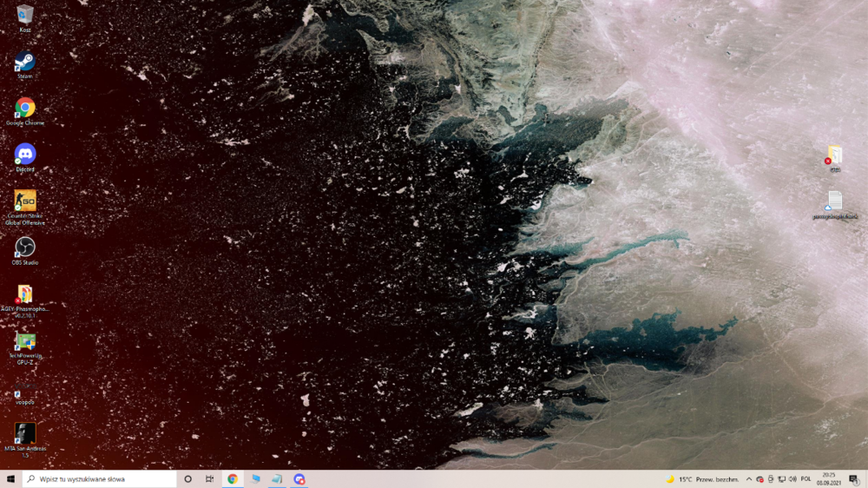Open the Kosz recycle bin icon
Screen dimensions: 868x488
click(25, 18)
